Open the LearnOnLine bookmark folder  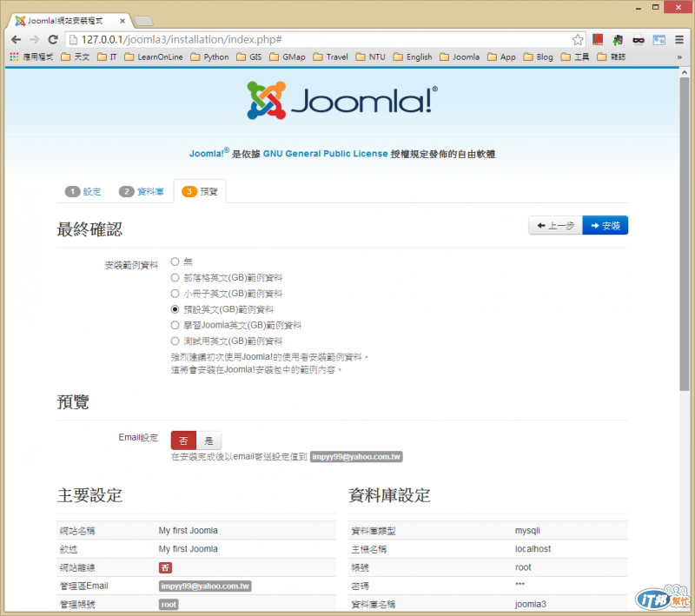click(154, 56)
